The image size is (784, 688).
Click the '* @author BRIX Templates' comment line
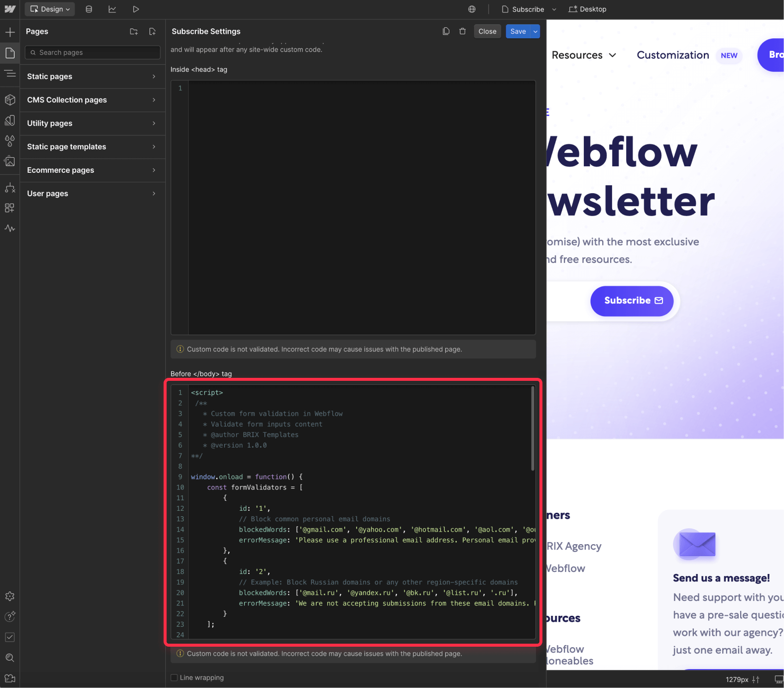[x=251, y=435]
